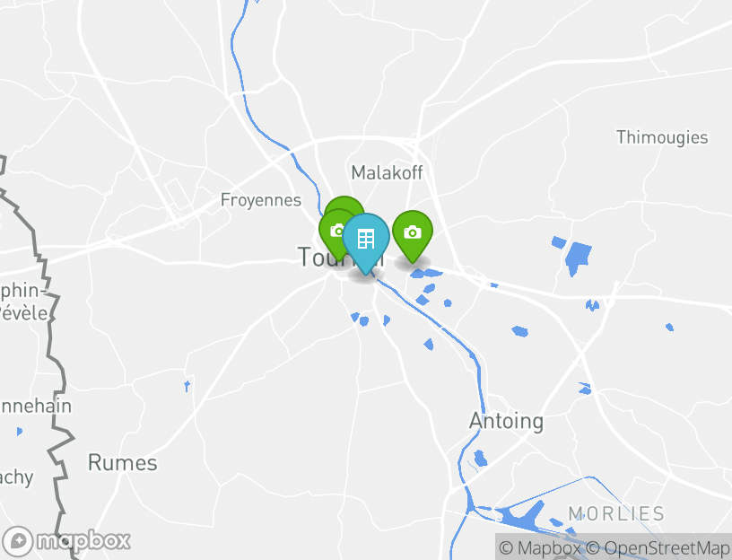
Task: Click the green camera marker right of blue pin
Action: pos(413,232)
